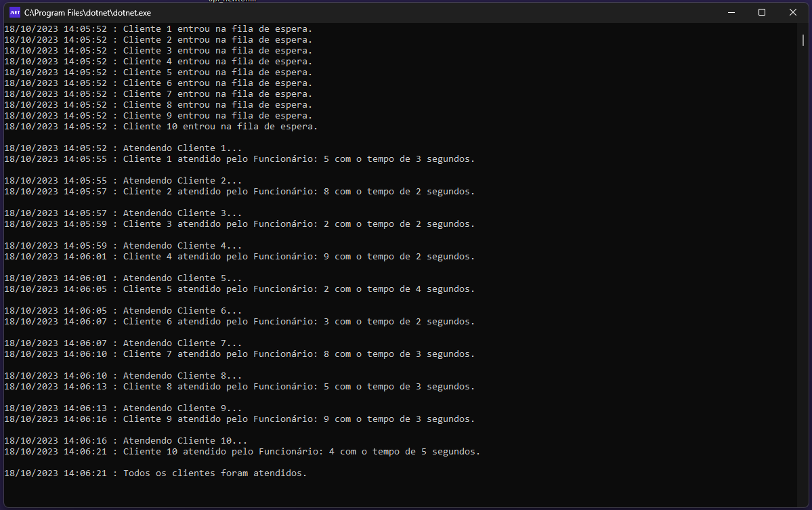Click the line 'Cliente 7 atendido pelo Funcionário: 8'
This screenshot has width=812, height=510.
click(x=239, y=355)
